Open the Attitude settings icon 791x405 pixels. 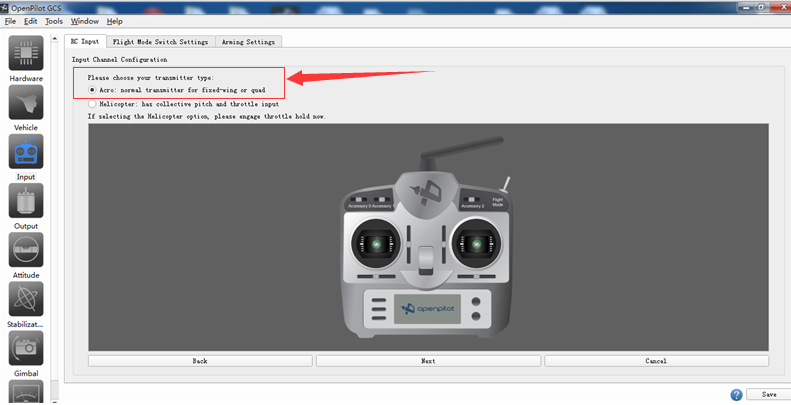point(26,250)
